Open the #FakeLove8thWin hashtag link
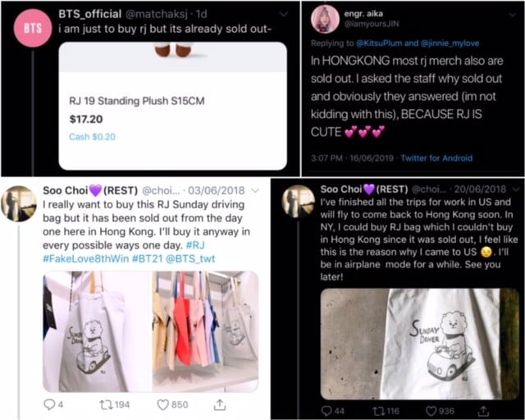Image resolution: width=525 pixels, height=420 pixels. coord(85,259)
